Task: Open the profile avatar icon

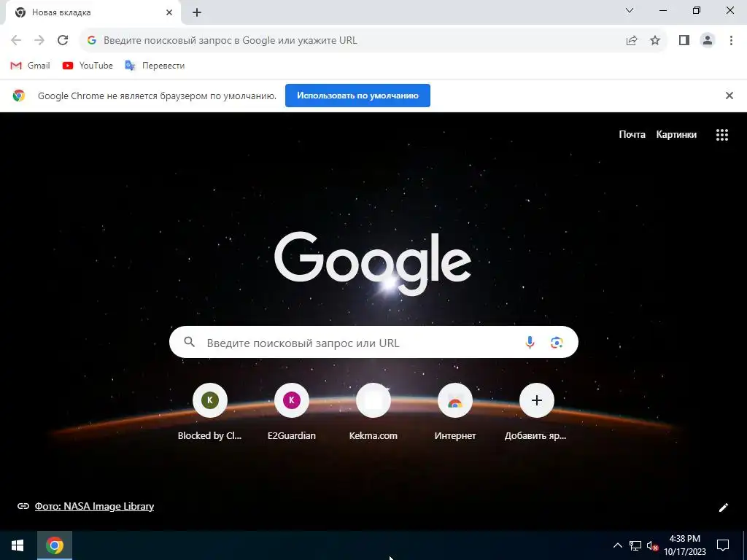Action: (708, 41)
